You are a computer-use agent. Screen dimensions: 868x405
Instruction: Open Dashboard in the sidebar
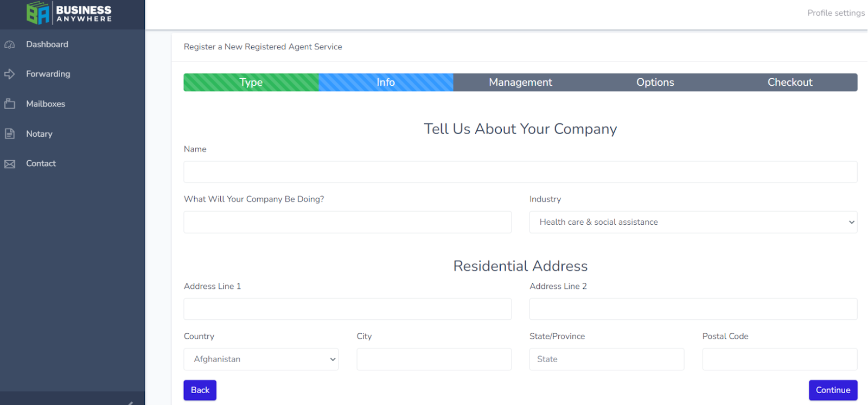pyautogui.click(x=47, y=45)
